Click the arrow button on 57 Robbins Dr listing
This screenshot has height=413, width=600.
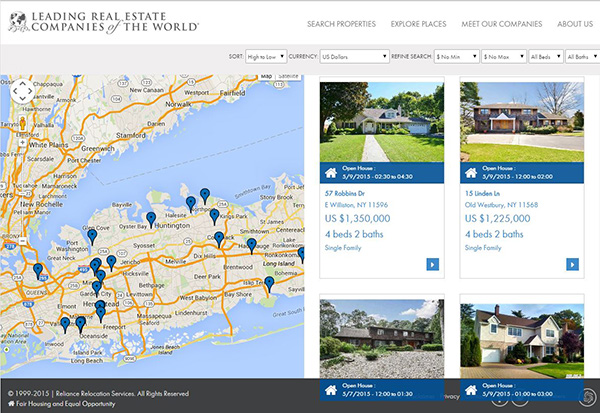tap(432, 264)
